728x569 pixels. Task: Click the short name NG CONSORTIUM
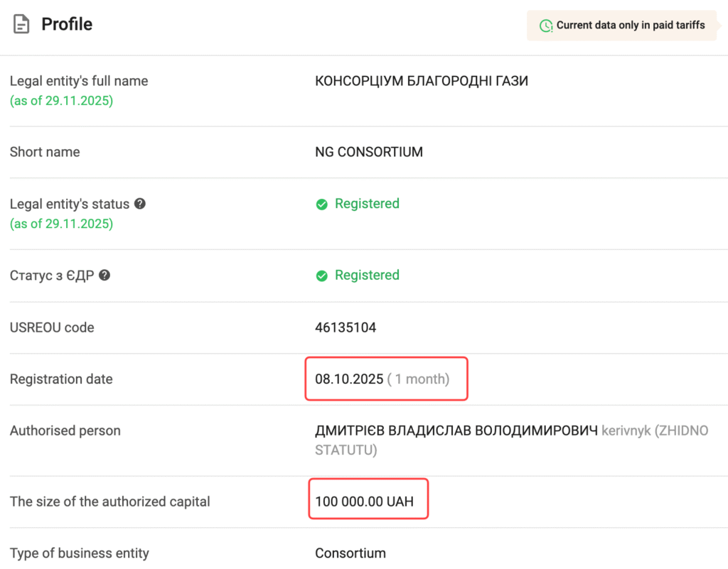point(369,152)
